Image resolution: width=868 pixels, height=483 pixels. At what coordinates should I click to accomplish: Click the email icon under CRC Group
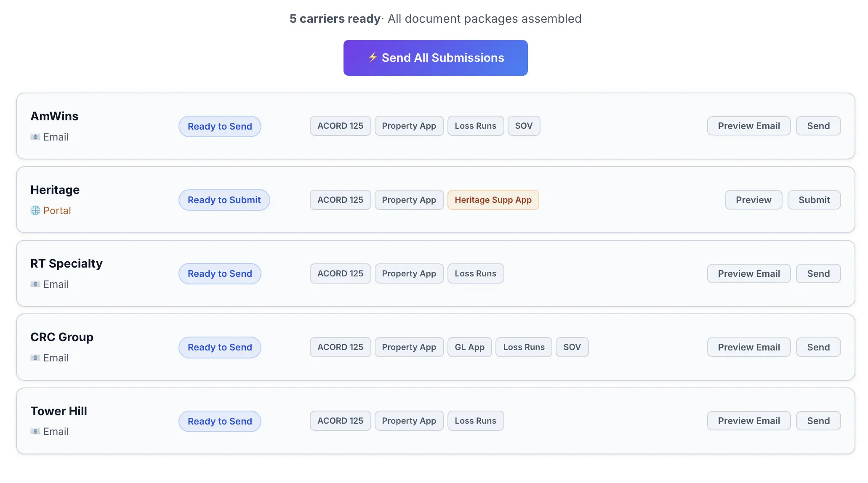[35, 358]
